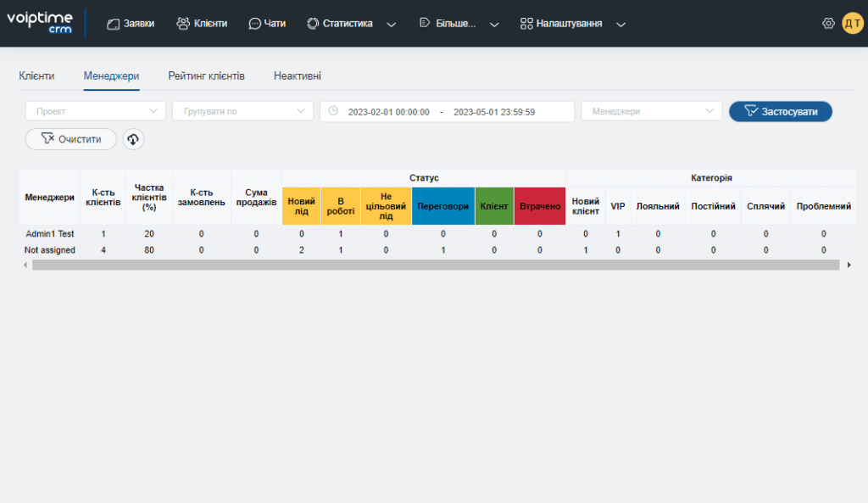Switch to the Клієнти tab
This screenshot has width=868, height=503.
click(36, 75)
